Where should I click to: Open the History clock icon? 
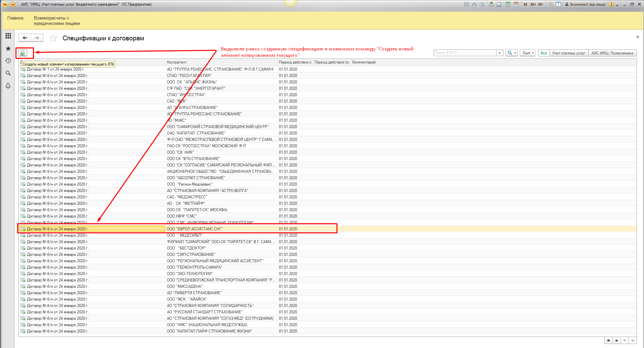[x=8, y=61]
